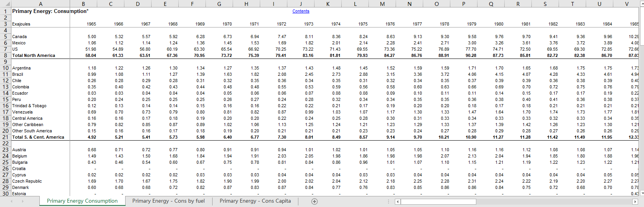
Task: Select column B header
Action: pos(83,4)
